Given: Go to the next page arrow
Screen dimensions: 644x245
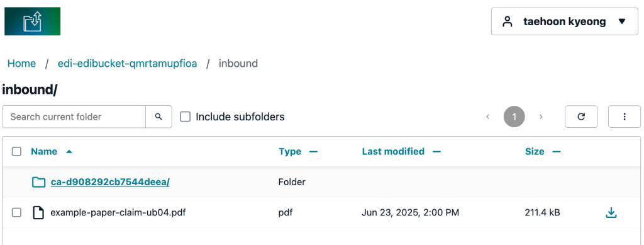Looking at the screenshot, I should tap(541, 117).
